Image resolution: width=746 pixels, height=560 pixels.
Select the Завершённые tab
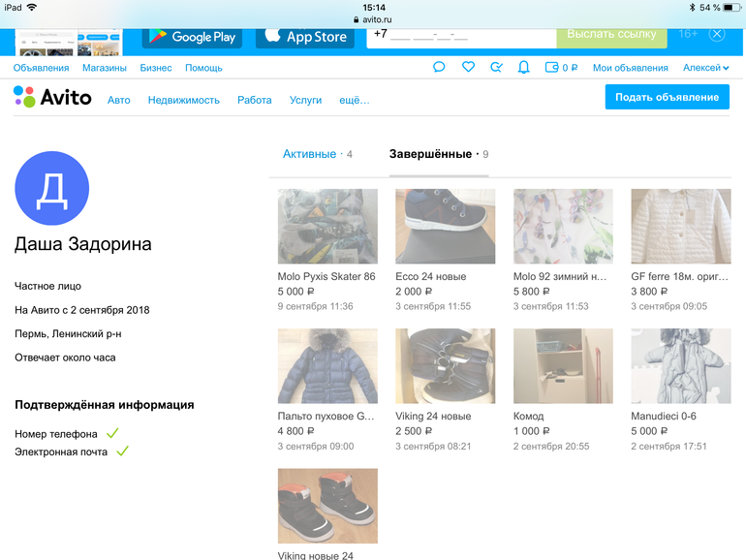[x=431, y=154]
